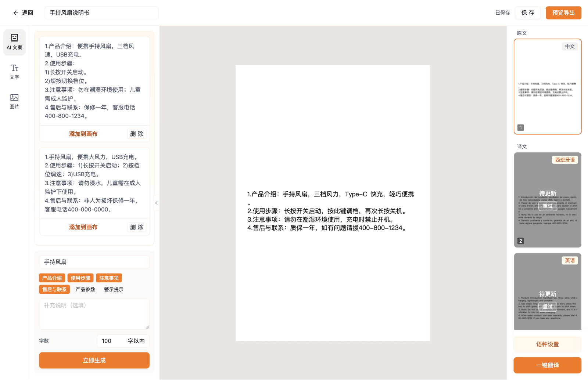Viewport: 588px width, 380px height.
Task: Toggle the 售后与联系 tag
Action: point(54,289)
